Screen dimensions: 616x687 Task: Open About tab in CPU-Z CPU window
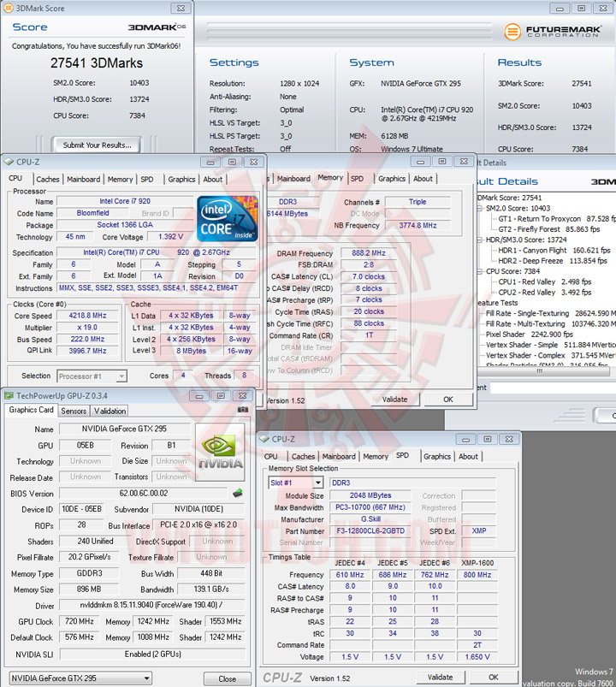coord(213,179)
